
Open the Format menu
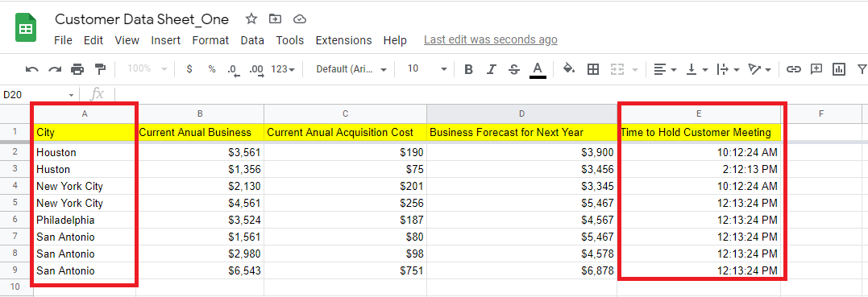coord(210,40)
